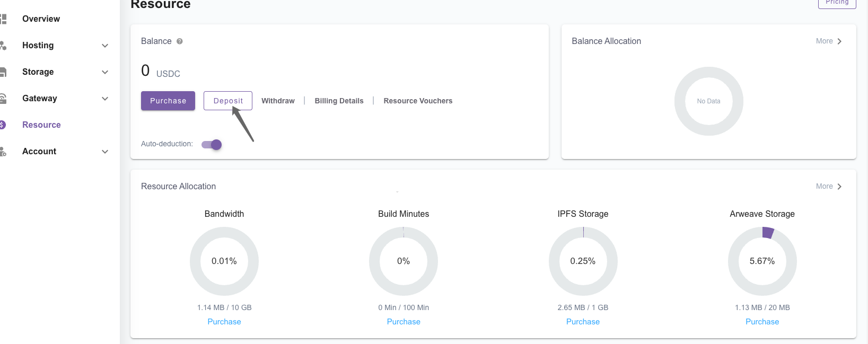Viewport: 868px width, 344px height.
Task: Click the '1.13 MB / 20 MB' text
Action: point(762,307)
